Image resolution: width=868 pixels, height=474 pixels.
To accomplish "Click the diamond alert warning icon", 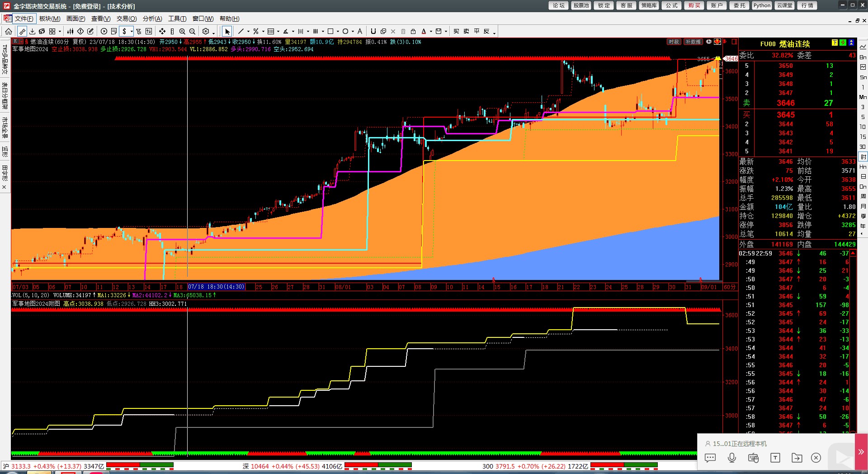I will point(80,31).
